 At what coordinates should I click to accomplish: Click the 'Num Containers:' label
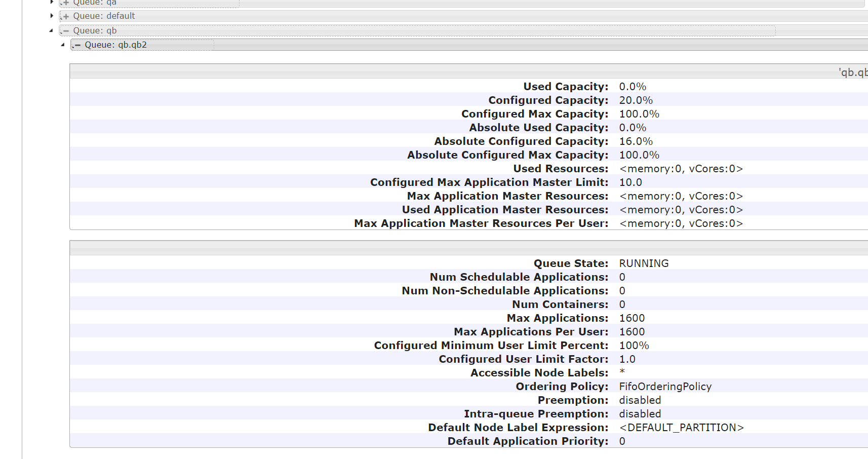(x=560, y=304)
